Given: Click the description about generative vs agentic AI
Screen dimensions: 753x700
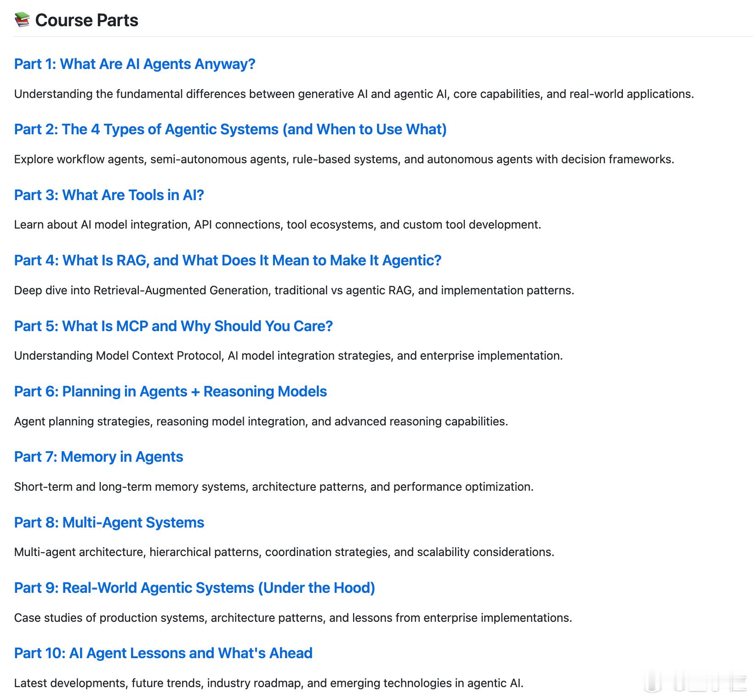Looking at the screenshot, I should pos(354,94).
